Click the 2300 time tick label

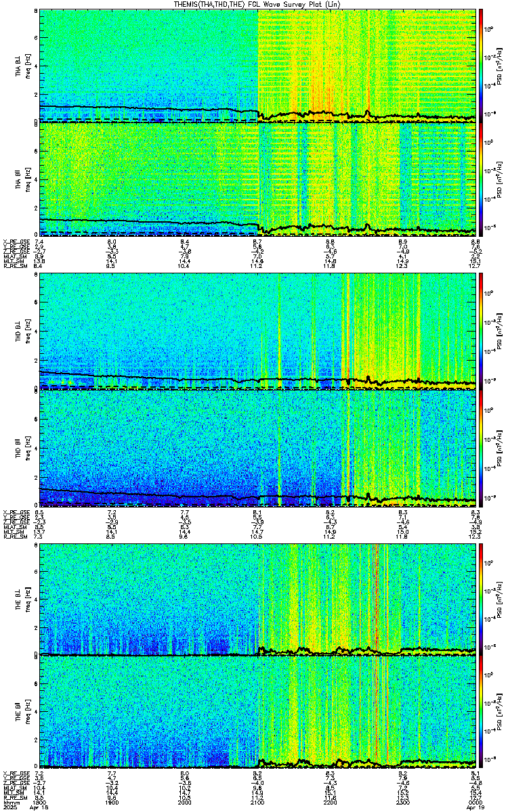(x=404, y=803)
